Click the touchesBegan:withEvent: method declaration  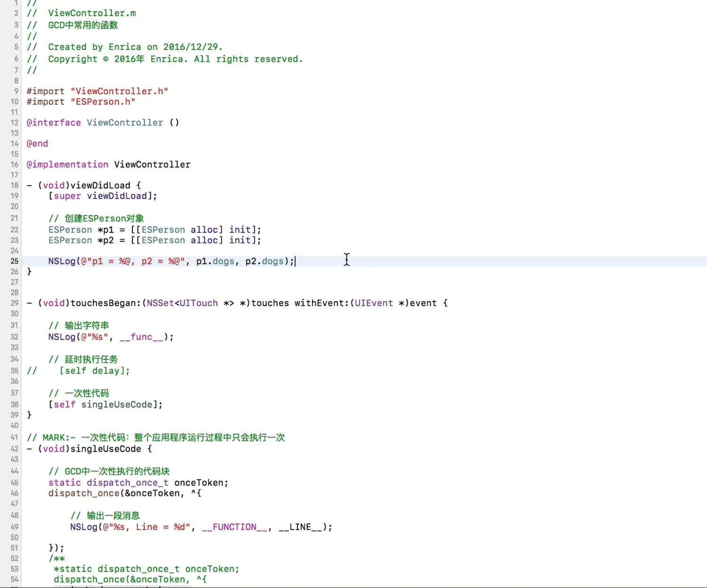237,303
